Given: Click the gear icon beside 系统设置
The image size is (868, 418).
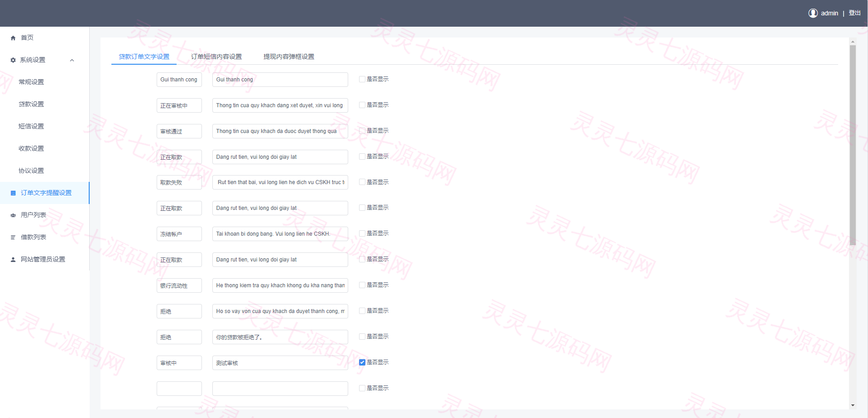Looking at the screenshot, I should [x=13, y=60].
